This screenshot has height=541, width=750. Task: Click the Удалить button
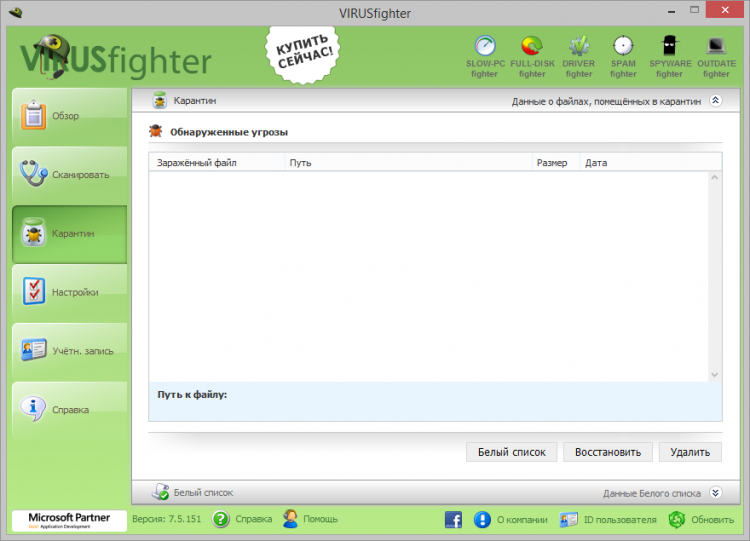tap(690, 452)
